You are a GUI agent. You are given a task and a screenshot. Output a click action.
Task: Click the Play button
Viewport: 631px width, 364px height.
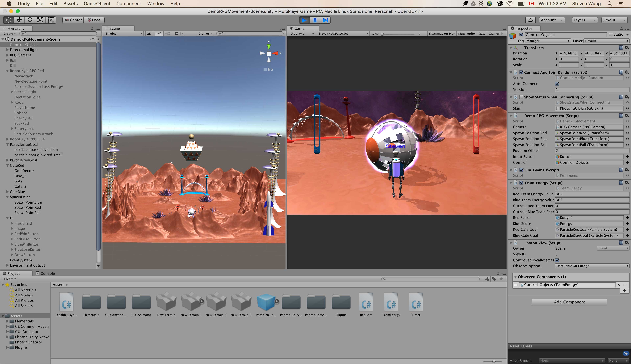click(304, 20)
